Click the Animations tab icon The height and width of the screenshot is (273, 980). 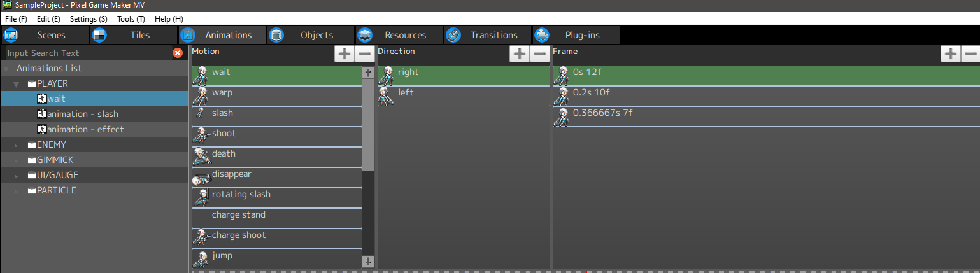click(x=188, y=35)
